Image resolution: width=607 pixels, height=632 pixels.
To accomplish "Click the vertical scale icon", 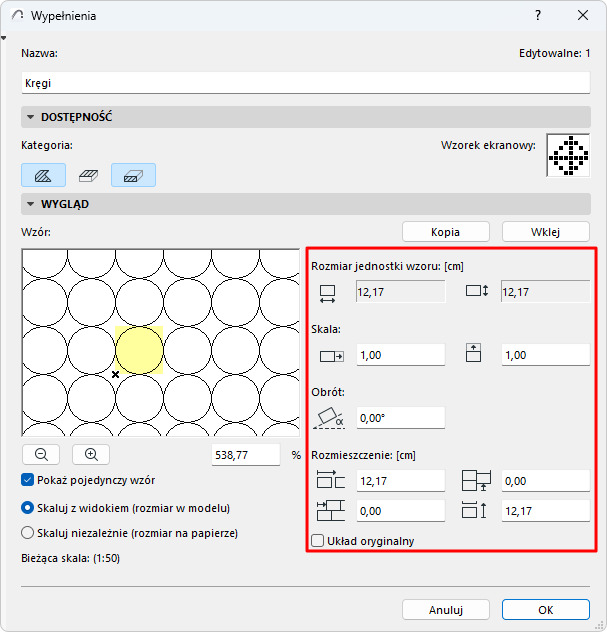I will tap(473, 353).
